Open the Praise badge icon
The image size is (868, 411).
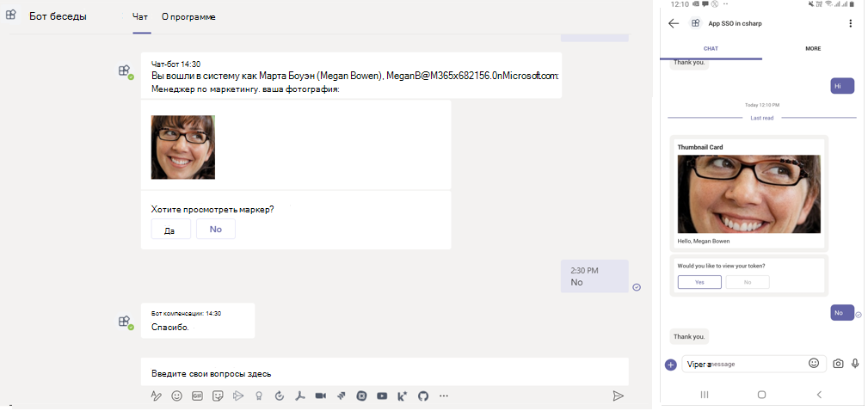258,396
